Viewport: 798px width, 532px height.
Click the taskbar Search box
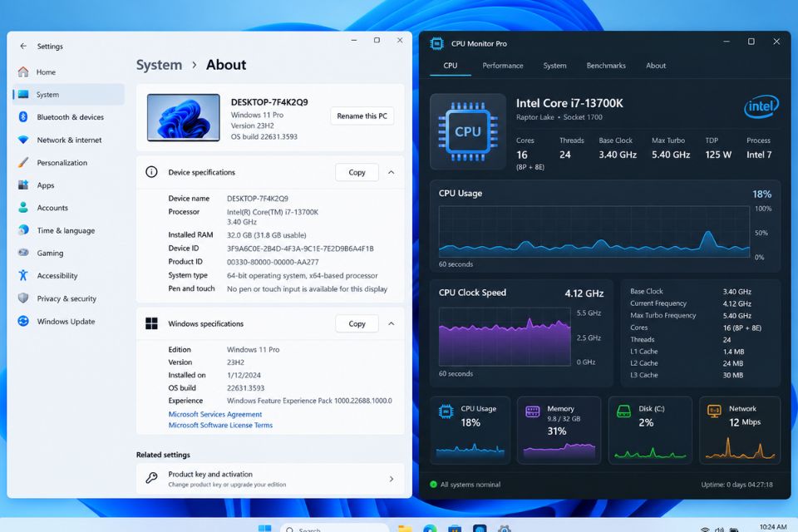334,529
